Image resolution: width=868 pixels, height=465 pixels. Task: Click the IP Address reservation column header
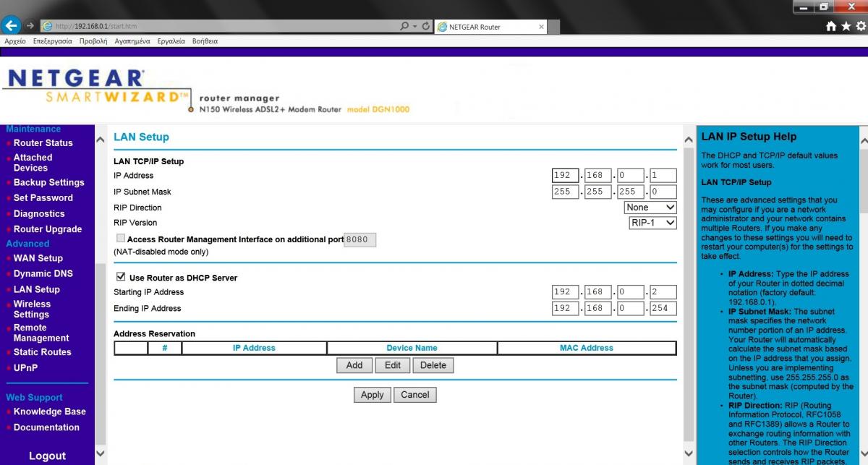tap(254, 348)
